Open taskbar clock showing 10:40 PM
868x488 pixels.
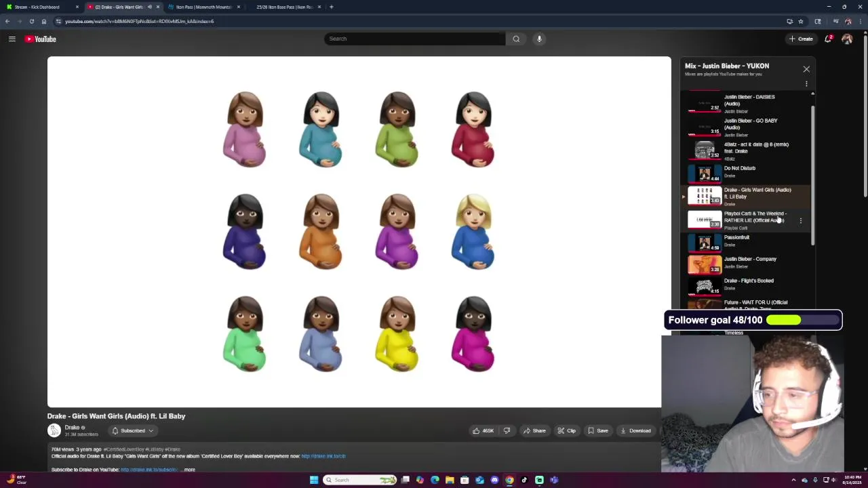(x=852, y=480)
